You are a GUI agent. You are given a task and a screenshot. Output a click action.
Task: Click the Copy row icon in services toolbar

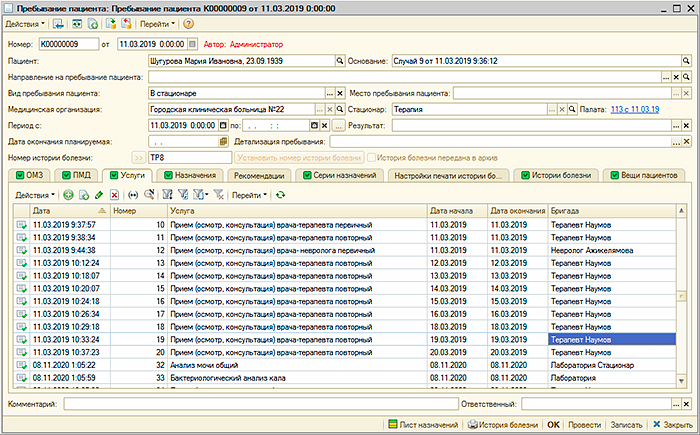(83, 194)
